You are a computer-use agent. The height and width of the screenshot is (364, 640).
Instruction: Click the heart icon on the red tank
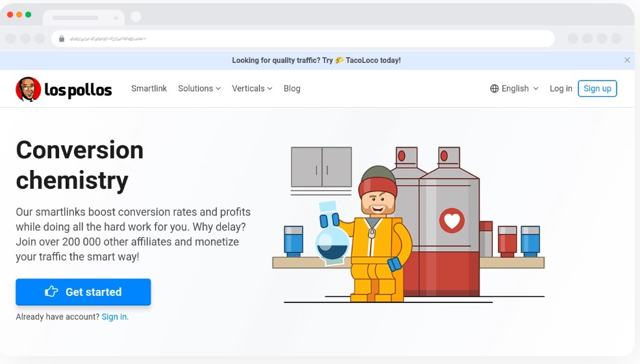(x=452, y=221)
